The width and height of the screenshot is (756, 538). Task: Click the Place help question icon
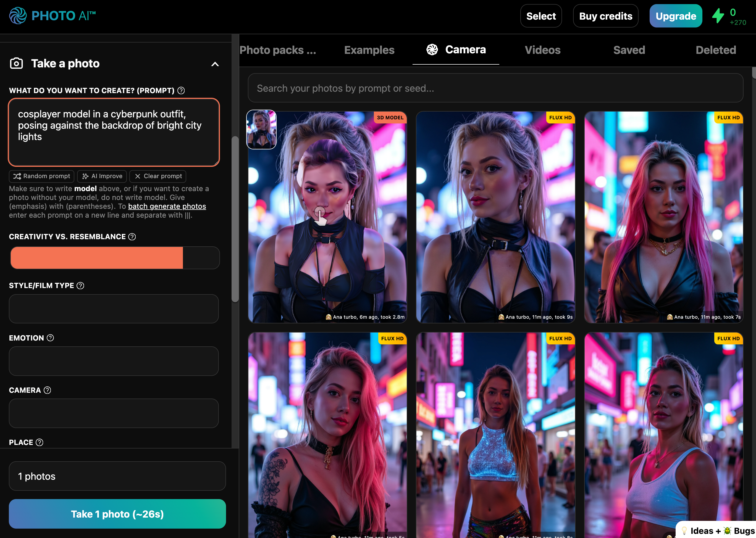[40, 443]
